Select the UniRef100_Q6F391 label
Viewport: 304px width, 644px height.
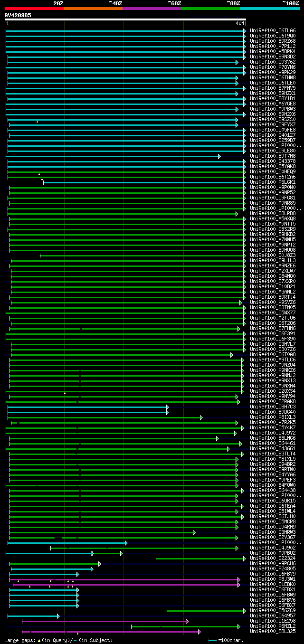coord(273,333)
